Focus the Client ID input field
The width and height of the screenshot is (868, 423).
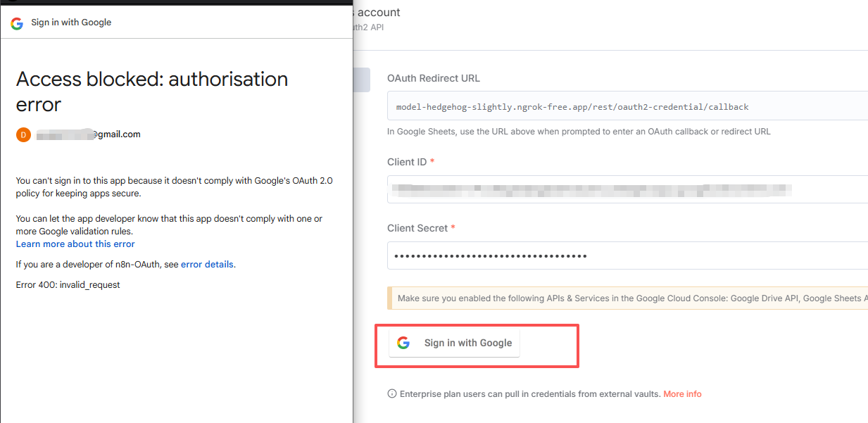pyautogui.click(x=627, y=189)
